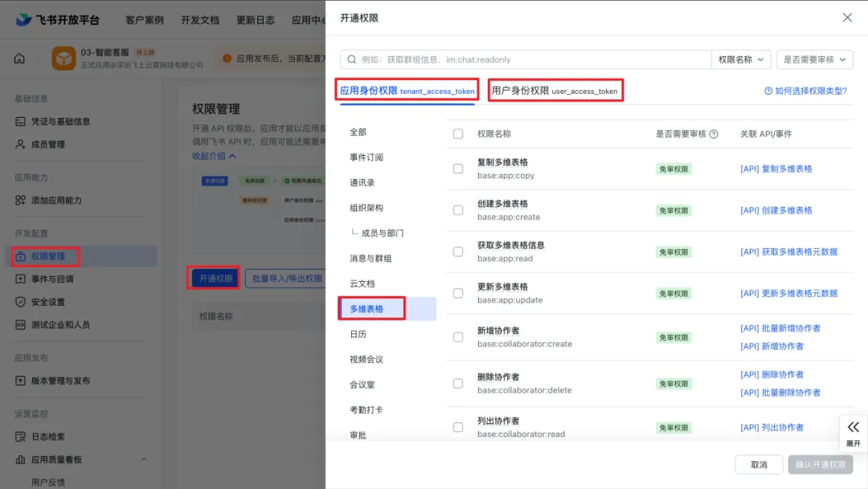This screenshot has width=868, height=489.
Task: Click the 版本管理与发布 sidebar icon
Action: [20, 381]
